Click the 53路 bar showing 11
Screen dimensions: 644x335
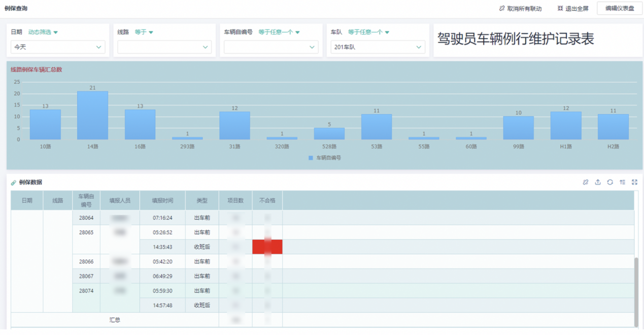(x=377, y=127)
